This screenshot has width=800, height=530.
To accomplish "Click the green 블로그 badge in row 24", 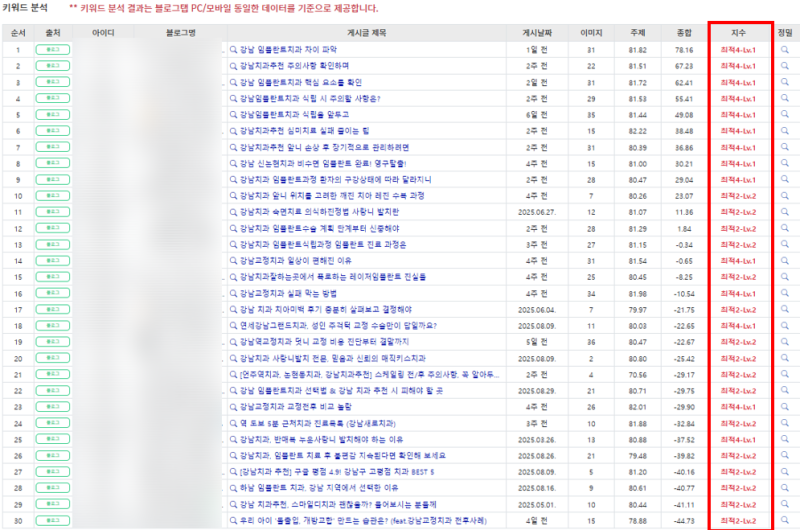I will 53,423.
